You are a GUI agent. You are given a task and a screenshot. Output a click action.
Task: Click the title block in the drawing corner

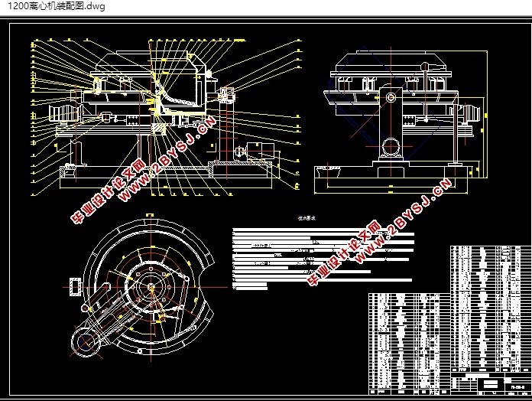(x=491, y=383)
